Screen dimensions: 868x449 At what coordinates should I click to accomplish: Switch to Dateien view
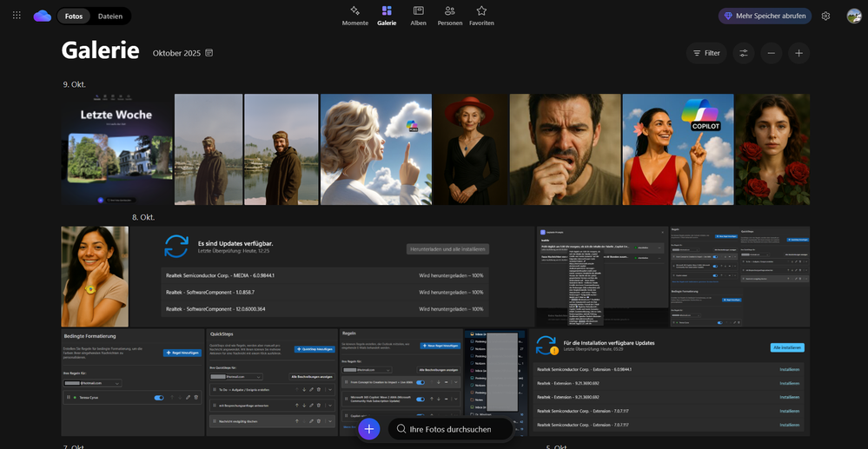tap(110, 16)
